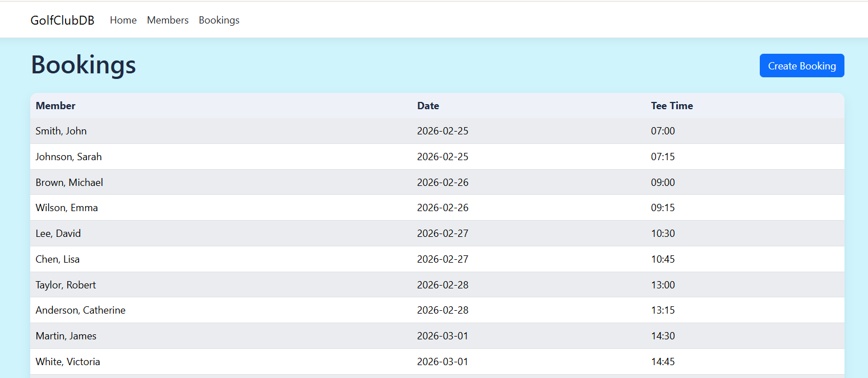Click the date in Johnson, Sarah's row
868x378 pixels.
[x=443, y=157]
